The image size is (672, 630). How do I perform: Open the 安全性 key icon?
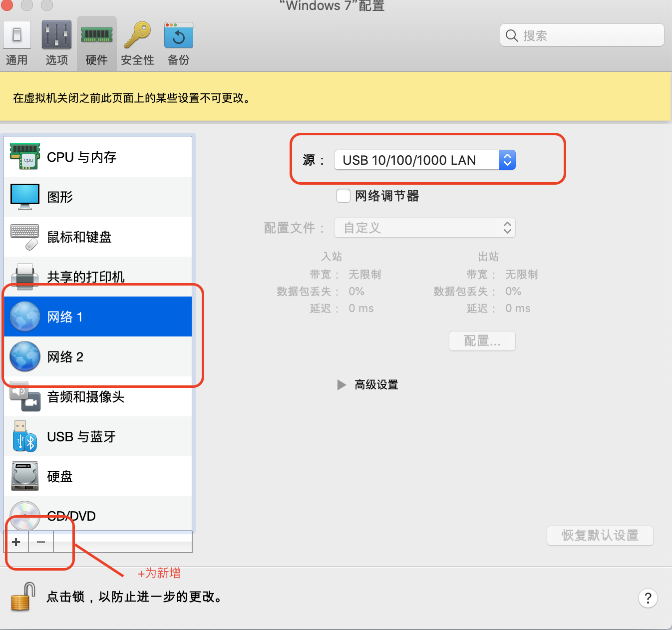[137, 35]
